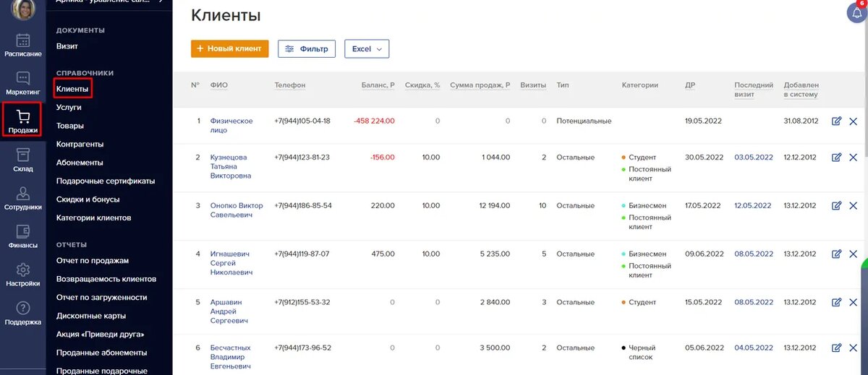Open Проданные абонементы report
868x375 pixels.
[x=102, y=353]
